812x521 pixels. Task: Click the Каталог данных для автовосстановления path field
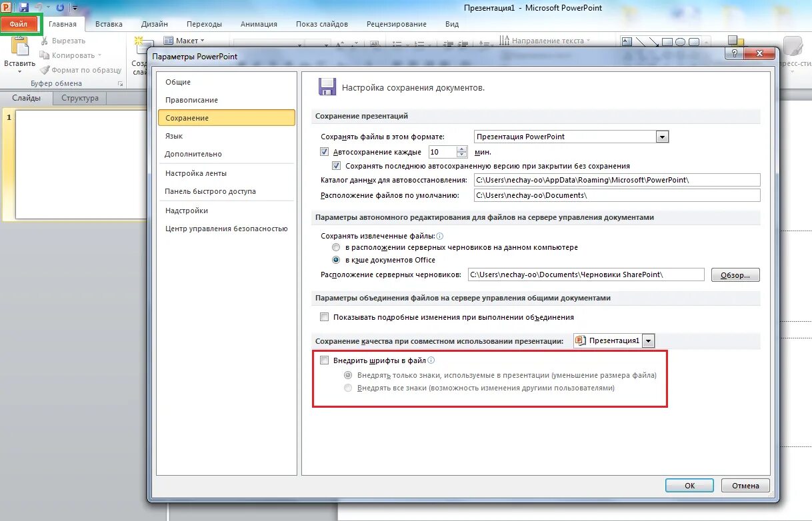(x=617, y=180)
